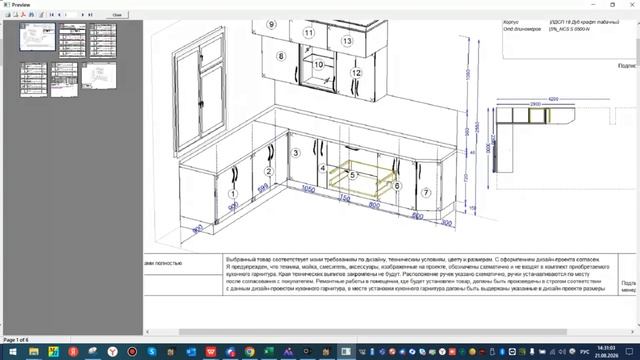This screenshot has width=640, height=360.
Task: Go to the first page
Action: (52, 15)
